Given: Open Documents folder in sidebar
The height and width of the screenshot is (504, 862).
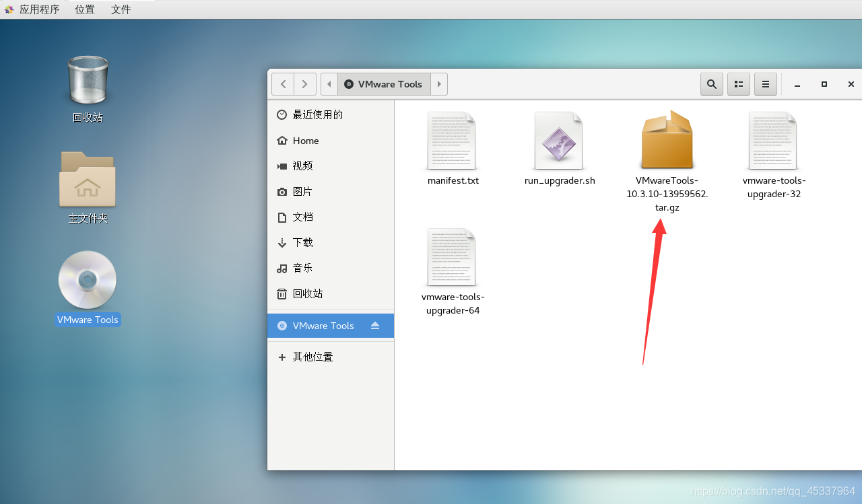Looking at the screenshot, I should point(331,217).
